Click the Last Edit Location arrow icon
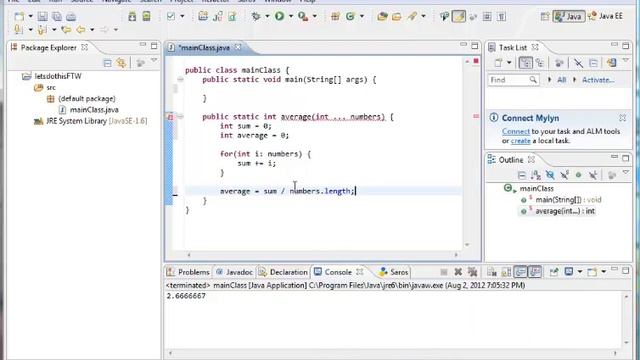The height and width of the screenshot is (360, 640). (66, 29)
